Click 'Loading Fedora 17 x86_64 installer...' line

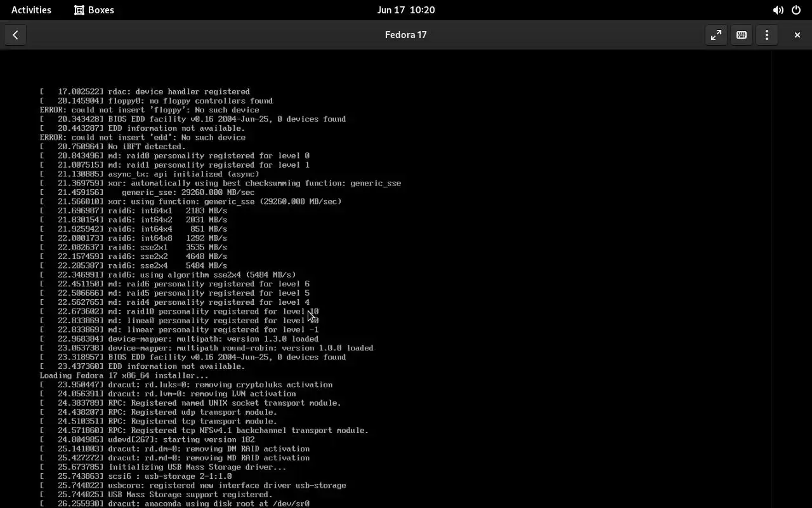click(124, 375)
